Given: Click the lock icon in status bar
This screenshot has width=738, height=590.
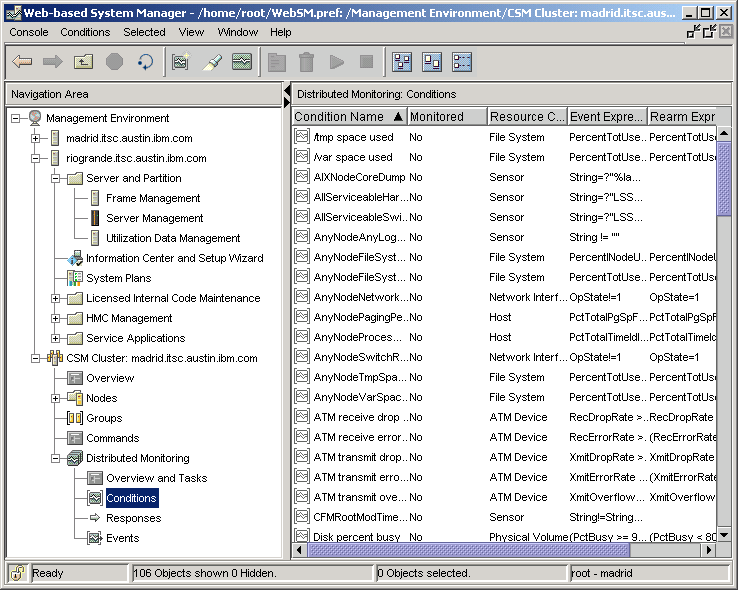Looking at the screenshot, I should pyautogui.click(x=17, y=573).
